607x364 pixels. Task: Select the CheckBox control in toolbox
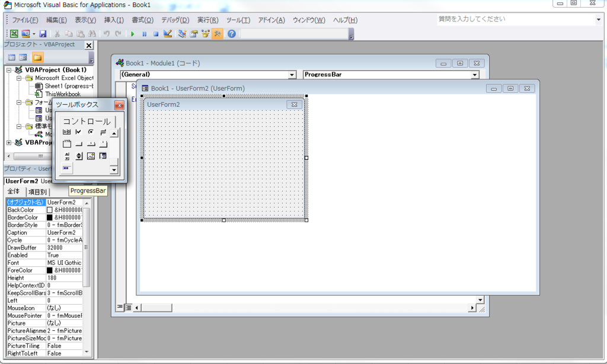[79, 132]
